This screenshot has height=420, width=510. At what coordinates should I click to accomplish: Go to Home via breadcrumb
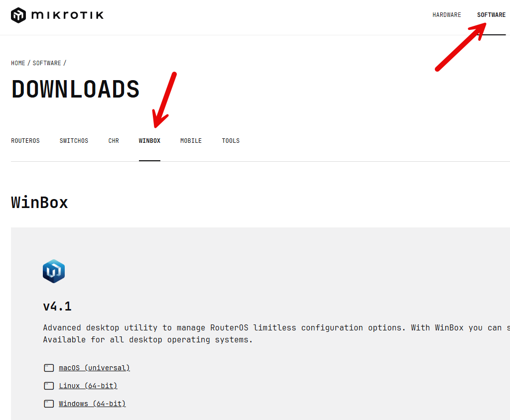click(18, 63)
